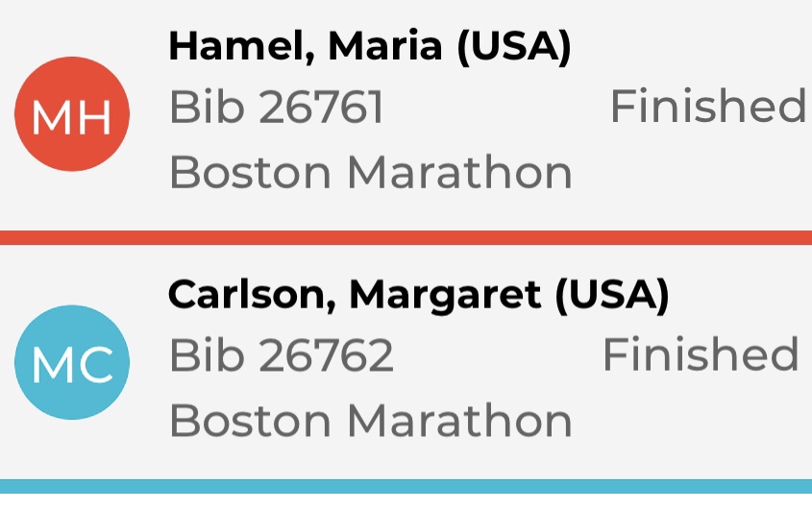
Task: Click the blue divider bar below Carlson
Action: point(406,486)
